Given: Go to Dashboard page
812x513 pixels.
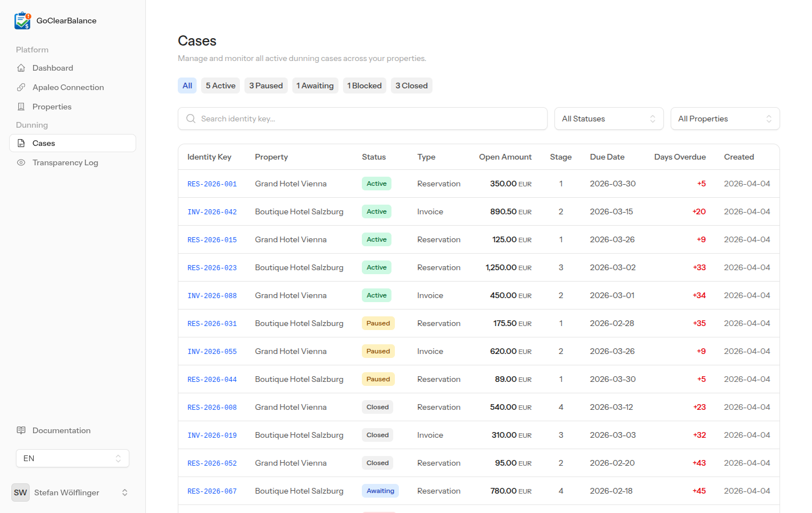Looking at the screenshot, I should pyautogui.click(x=72, y=68).
